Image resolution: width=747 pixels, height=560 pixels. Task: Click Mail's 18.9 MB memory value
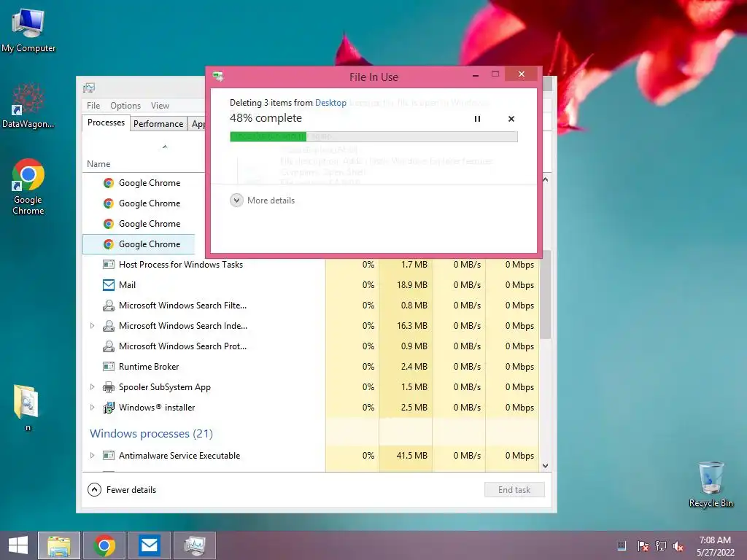click(x=412, y=285)
